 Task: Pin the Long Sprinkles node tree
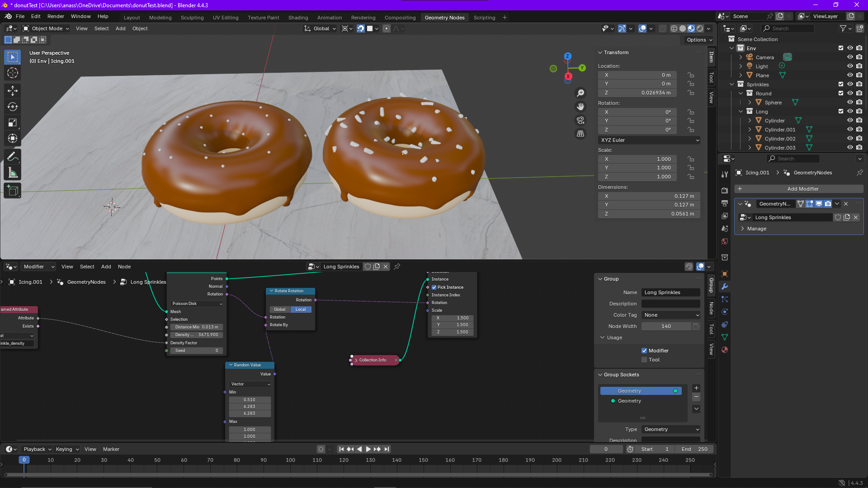(397, 267)
